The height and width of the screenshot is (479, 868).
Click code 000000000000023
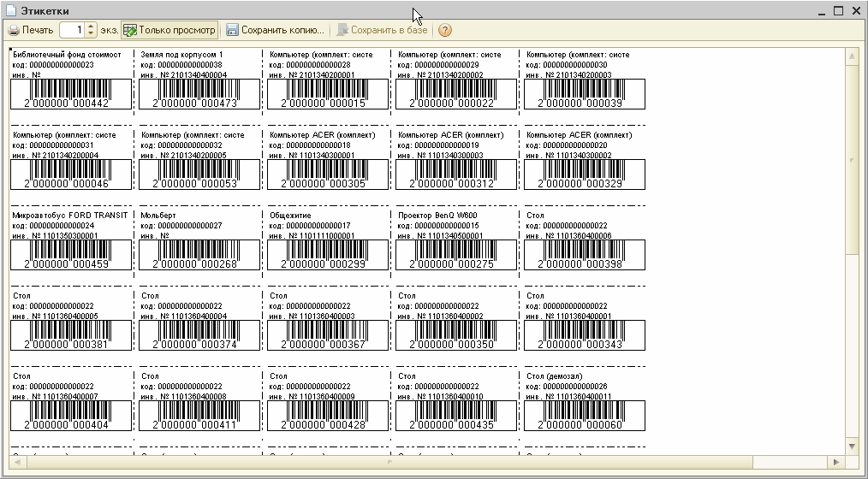(62, 65)
